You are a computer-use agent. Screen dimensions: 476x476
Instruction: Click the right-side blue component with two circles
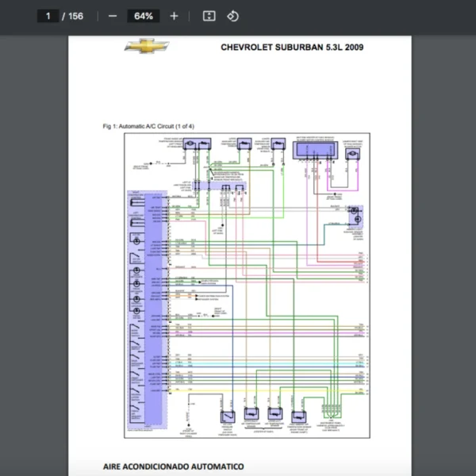(x=355, y=216)
